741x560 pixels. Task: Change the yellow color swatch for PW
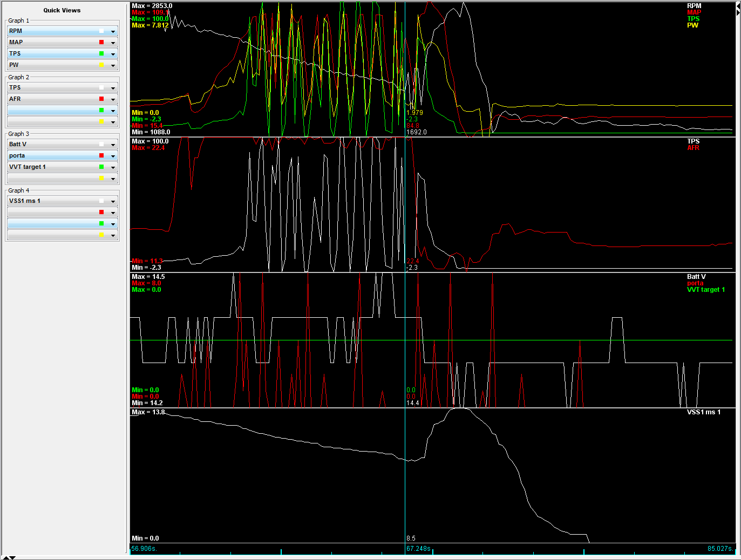point(101,65)
